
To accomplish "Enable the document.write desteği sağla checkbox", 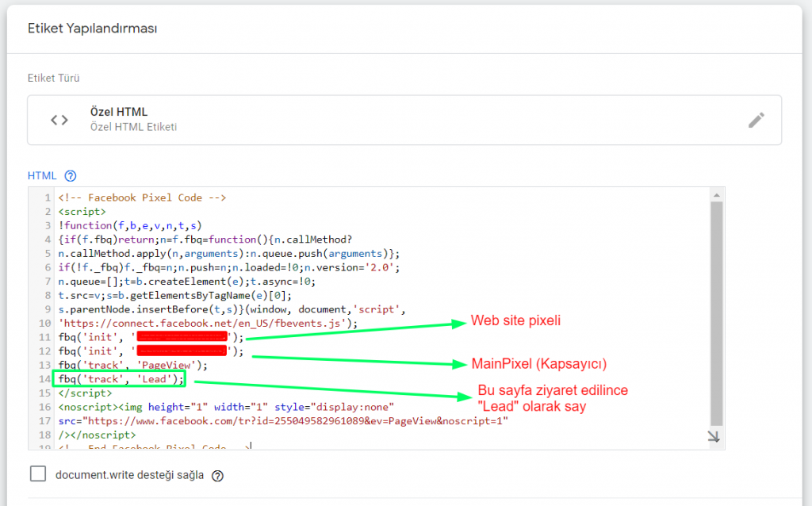I will click(38, 474).
